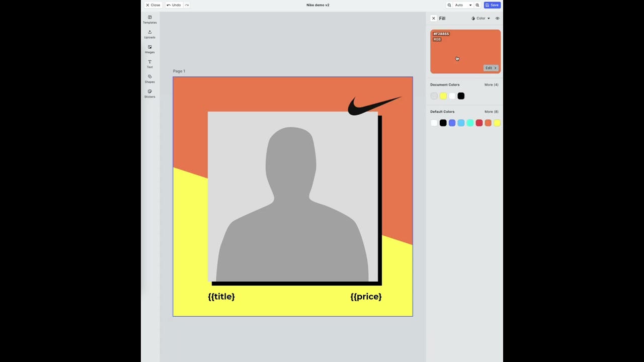Undo the last action
The height and width of the screenshot is (362, 644).
pos(174,5)
